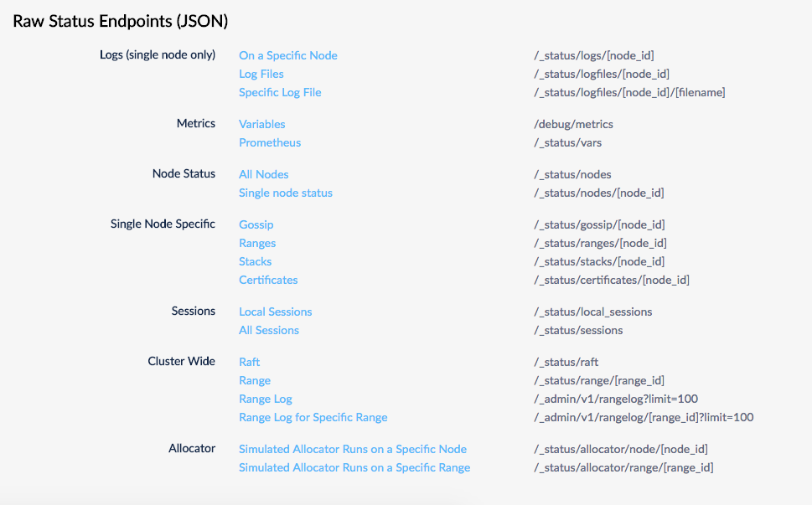Click the 'Raft' cluster-wide link
Image resolution: width=812 pixels, height=505 pixels.
click(249, 362)
